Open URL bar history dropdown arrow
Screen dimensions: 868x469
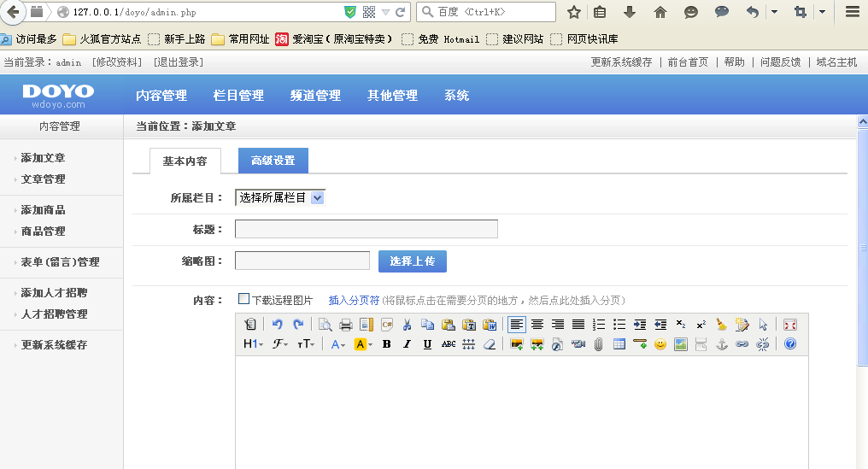pyautogui.click(x=385, y=12)
